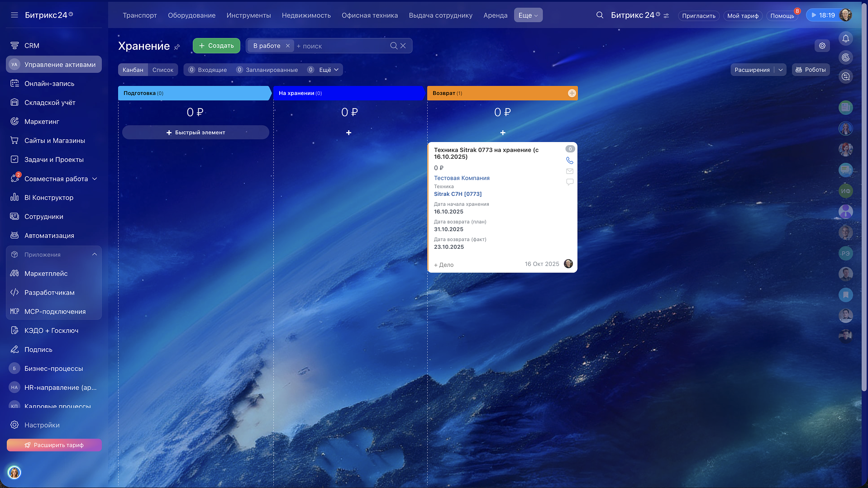
Task: Select the На хранении stage header
Action: click(349, 93)
